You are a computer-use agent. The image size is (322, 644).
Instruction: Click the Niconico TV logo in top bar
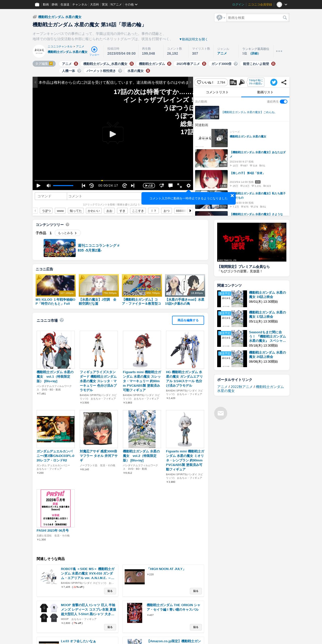(x=37, y=5)
